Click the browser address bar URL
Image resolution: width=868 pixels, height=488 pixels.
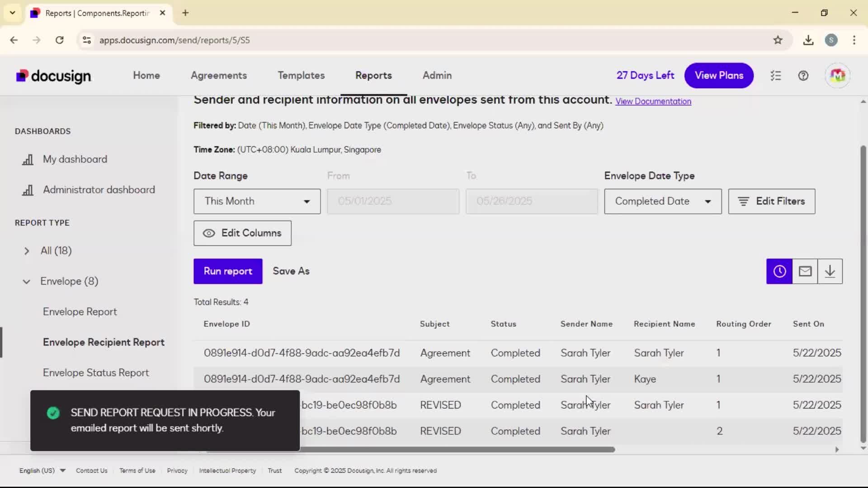coord(175,40)
